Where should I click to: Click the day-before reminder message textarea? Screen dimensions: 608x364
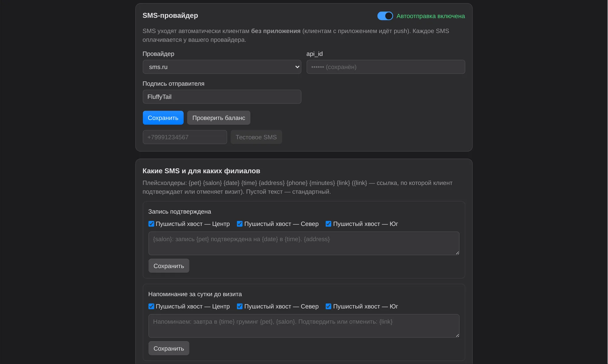[304, 326]
